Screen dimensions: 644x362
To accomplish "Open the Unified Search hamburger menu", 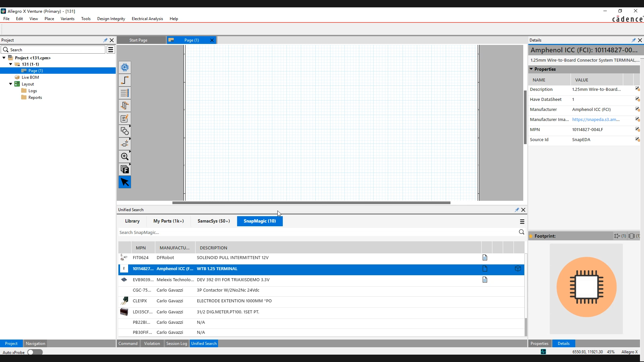I will click(522, 222).
